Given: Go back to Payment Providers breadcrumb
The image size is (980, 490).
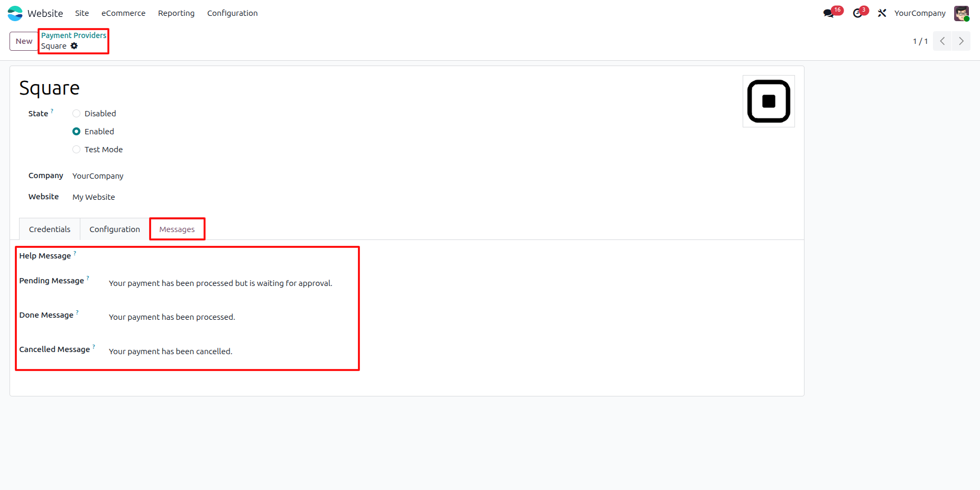Looking at the screenshot, I should click(73, 35).
